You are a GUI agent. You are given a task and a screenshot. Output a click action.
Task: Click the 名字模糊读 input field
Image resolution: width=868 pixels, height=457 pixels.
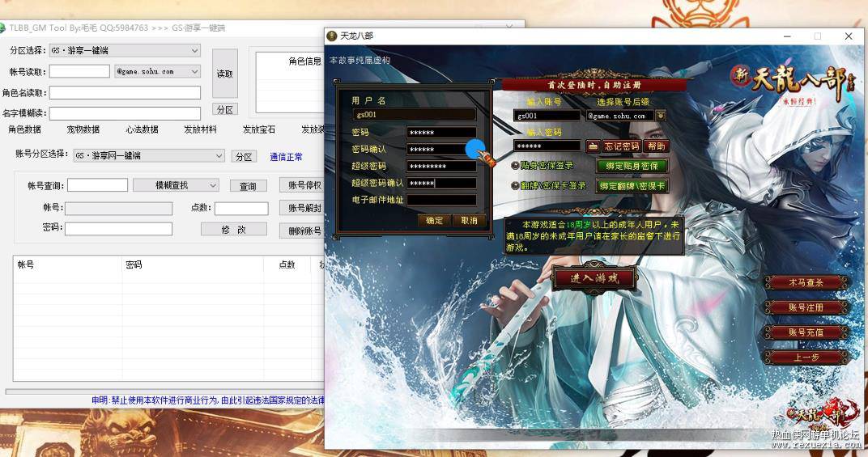coord(126,113)
